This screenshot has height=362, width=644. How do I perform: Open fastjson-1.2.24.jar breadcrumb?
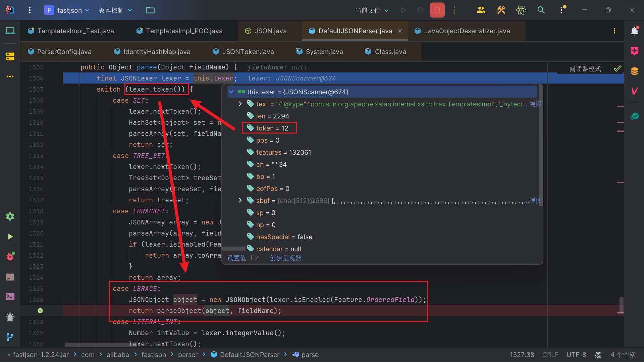41,355
